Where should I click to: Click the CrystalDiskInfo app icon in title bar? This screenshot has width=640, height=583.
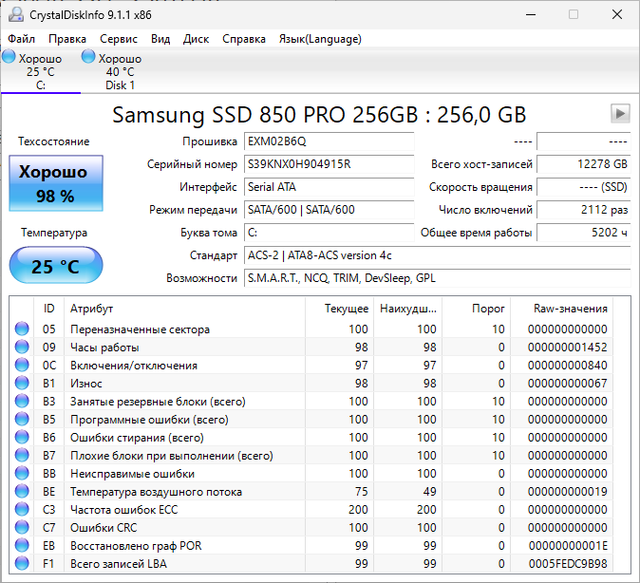point(16,15)
